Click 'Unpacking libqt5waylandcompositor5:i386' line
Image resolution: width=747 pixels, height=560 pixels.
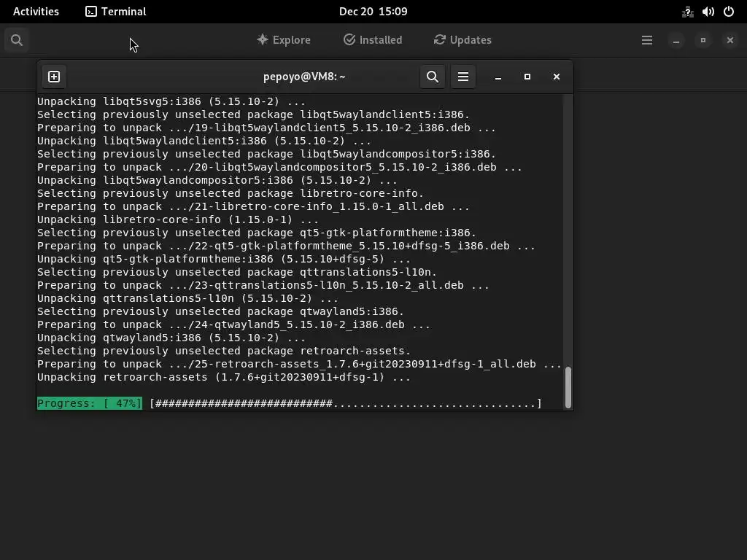tap(217, 180)
